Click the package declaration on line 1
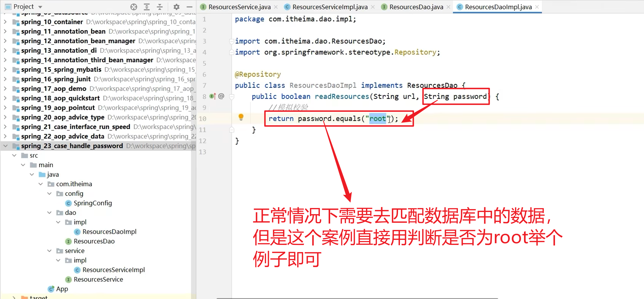This screenshot has width=644, height=299. 296,19
